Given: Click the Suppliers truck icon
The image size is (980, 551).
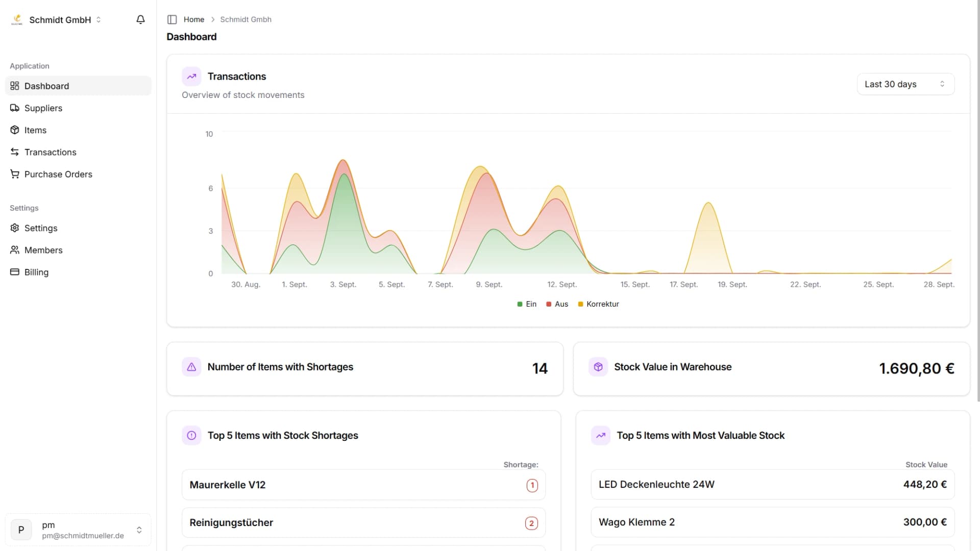Looking at the screenshot, I should (x=15, y=108).
